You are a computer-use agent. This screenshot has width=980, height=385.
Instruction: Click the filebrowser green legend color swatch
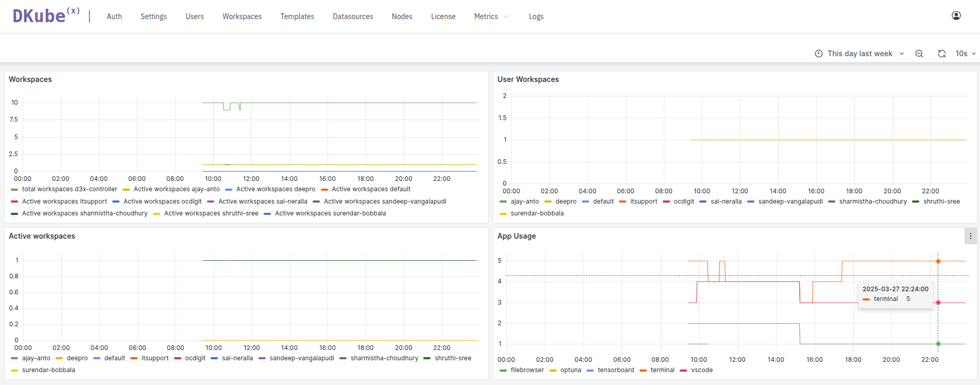[503, 370]
